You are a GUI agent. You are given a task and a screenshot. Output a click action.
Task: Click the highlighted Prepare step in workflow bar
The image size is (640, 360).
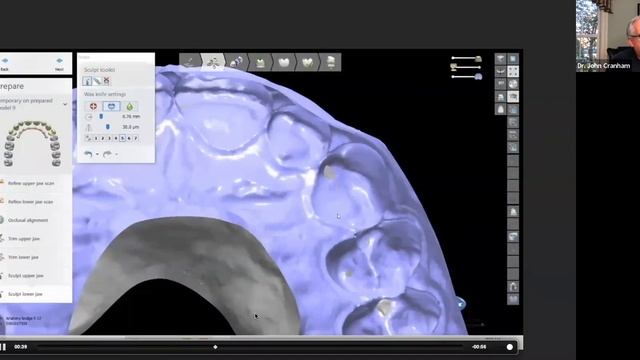(213, 62)
